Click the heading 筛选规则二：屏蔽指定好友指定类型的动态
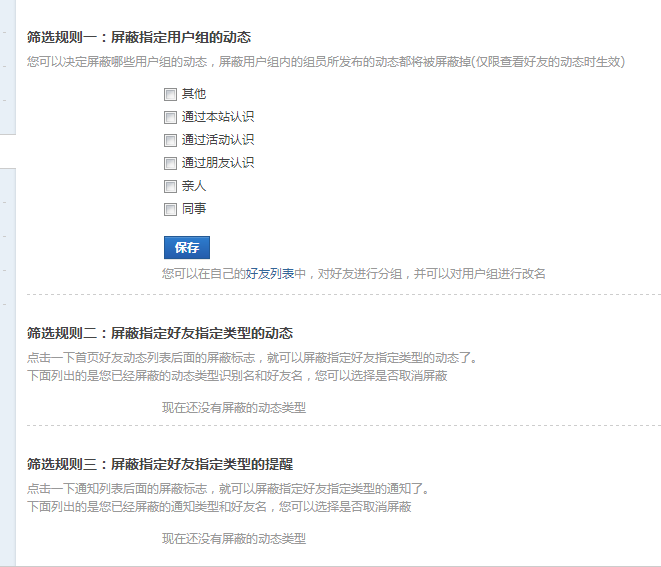The height and width of the screenshot is (567, 661). pyautogui.click(x=160, y=333)
